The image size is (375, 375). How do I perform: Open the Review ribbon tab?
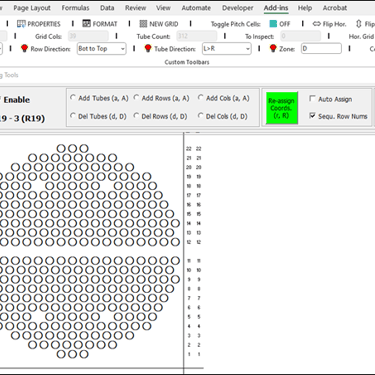[x=135, y=8]
